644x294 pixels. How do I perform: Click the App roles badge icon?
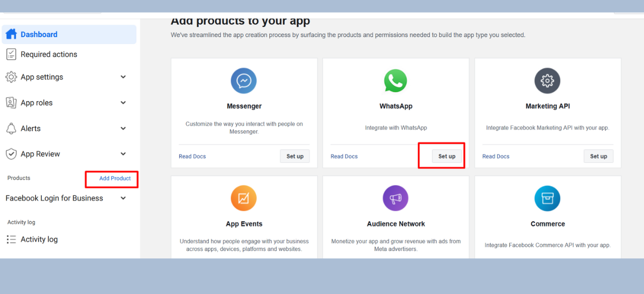click(11, 103)
